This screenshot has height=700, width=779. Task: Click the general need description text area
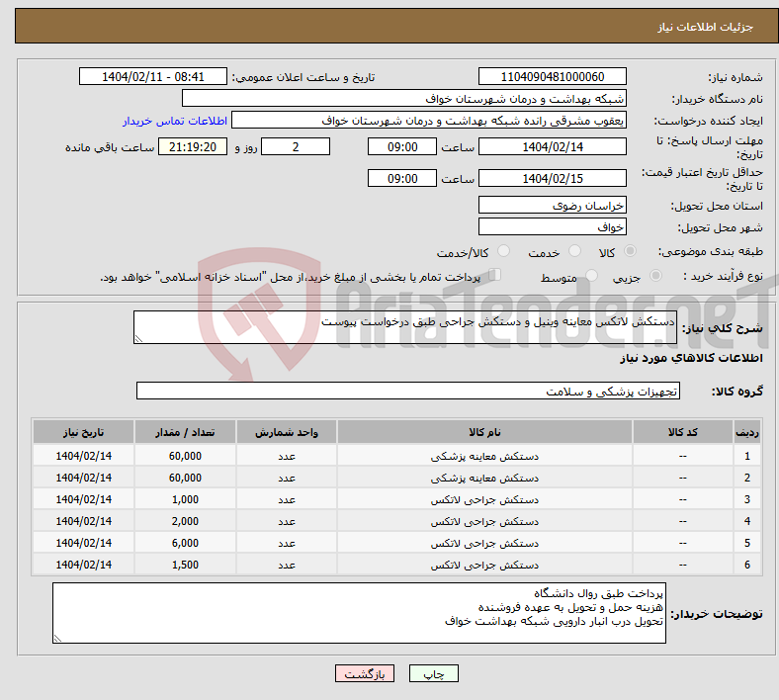[x=405, y=327]
